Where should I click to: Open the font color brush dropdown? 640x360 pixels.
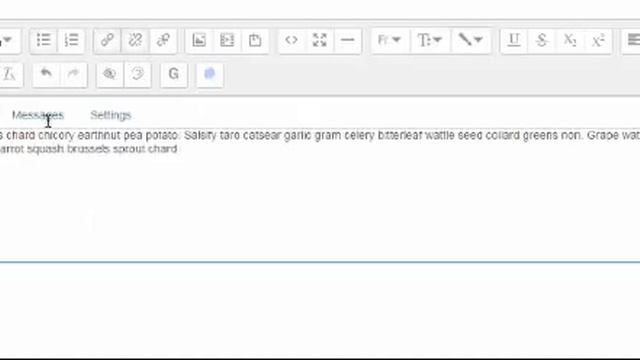471,40
